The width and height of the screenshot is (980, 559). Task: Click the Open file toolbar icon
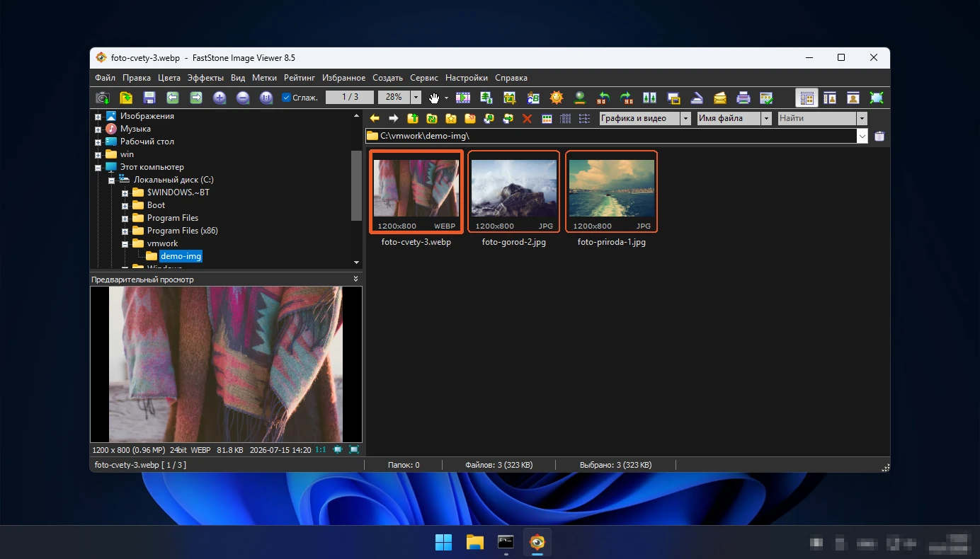point(126,98)
